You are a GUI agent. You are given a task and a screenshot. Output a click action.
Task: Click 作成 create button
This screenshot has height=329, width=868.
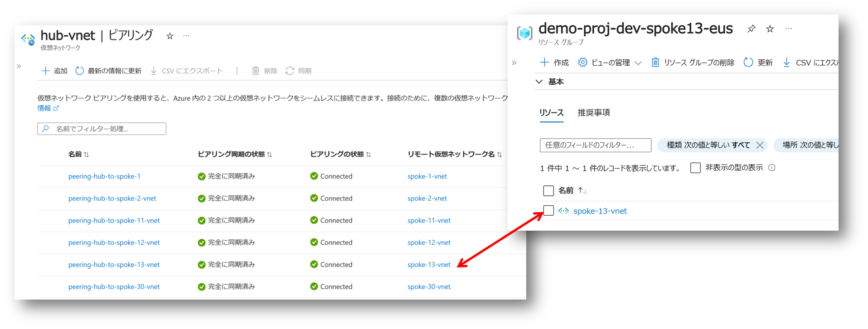click(554, 63)
